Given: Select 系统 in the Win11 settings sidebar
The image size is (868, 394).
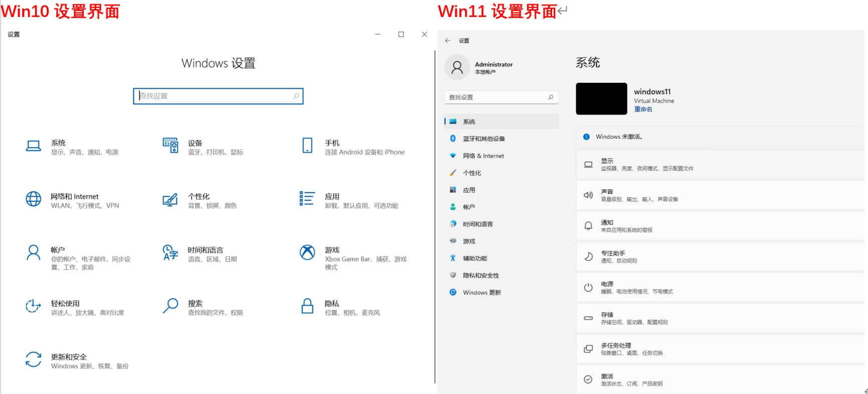Looking at the screenshot, I should [x=501, y=121].
